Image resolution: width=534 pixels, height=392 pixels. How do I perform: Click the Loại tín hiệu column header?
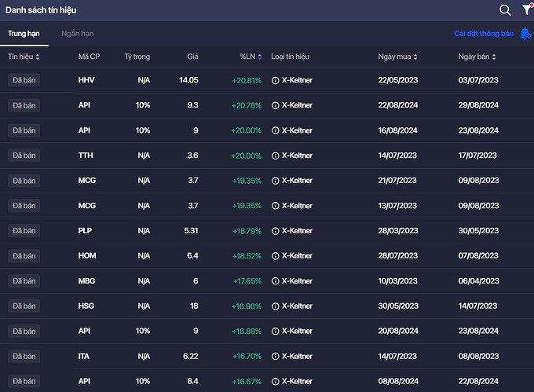coord(290,57)
